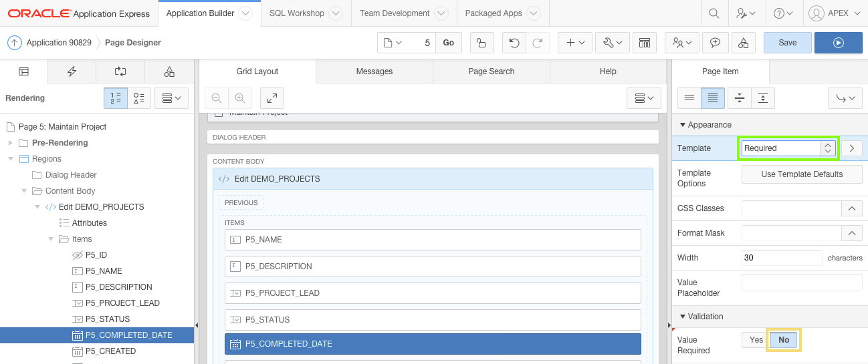
Task: Open the Shared Components icon
Action: coord(744,43)
